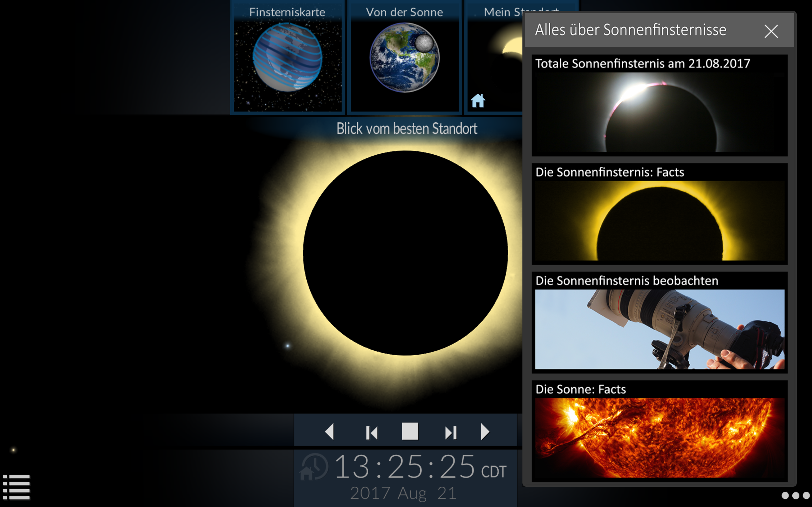Image resolution: width=812 pixels, height=507 pixels.
Task: Stop the time animation
Action: pyautogui.click(x=410, y=431)
